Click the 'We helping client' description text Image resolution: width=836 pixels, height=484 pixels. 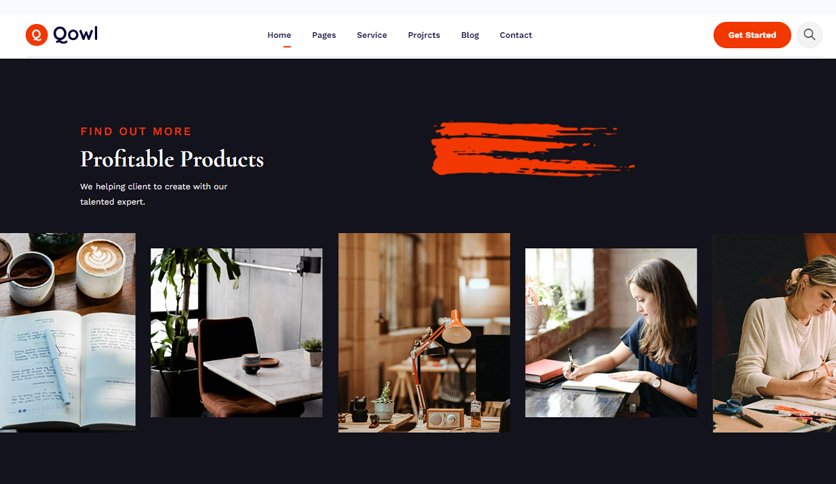154,194
